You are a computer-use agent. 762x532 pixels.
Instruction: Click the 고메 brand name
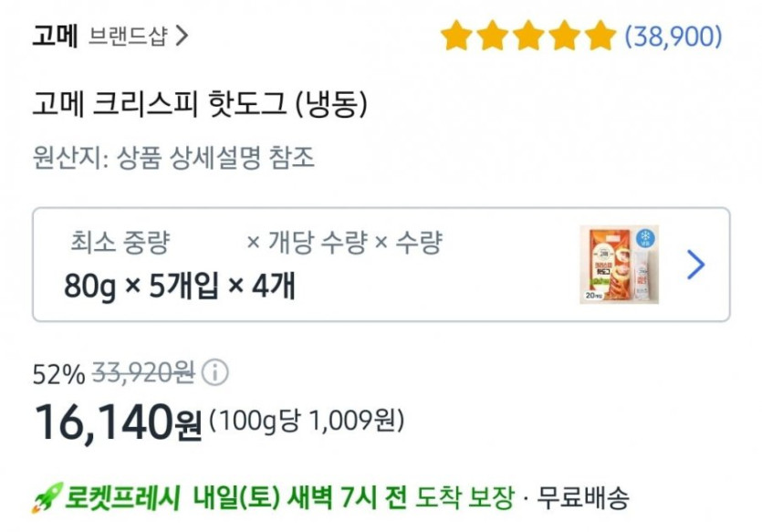55,37
